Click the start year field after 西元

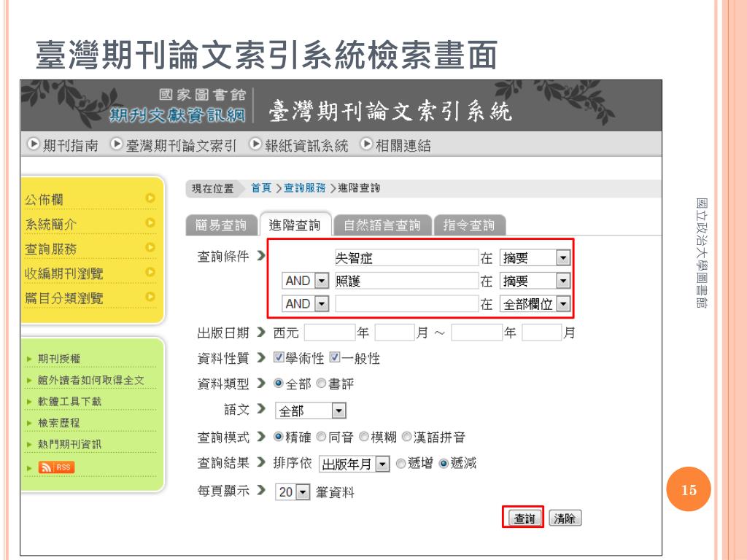pyautogui.click(x=330, y=332)
